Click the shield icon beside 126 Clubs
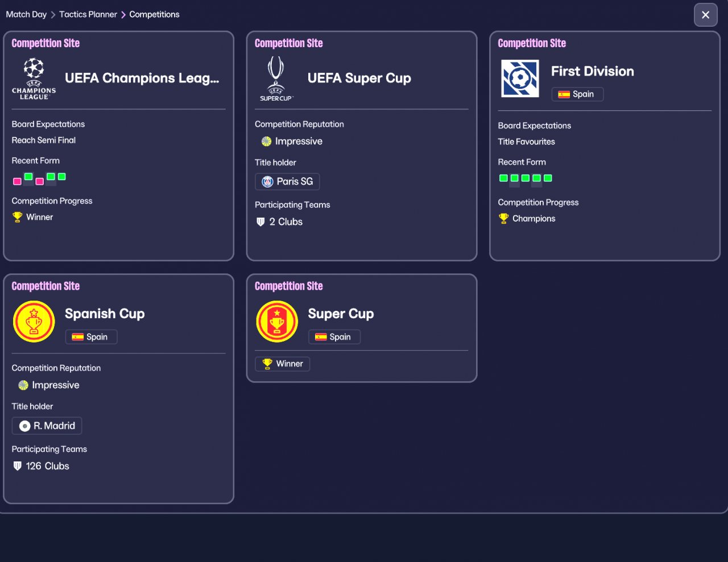 17,466
